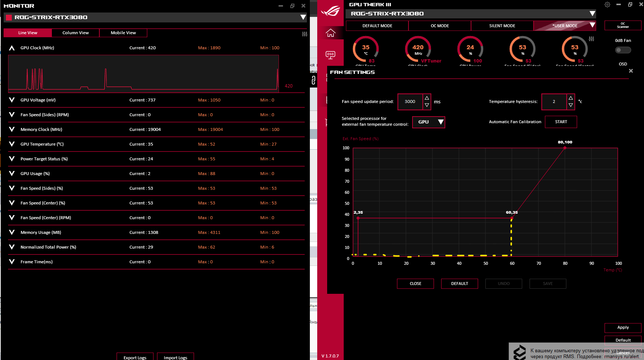Viewport: 644px width, 360px height.
Task: Select SILENT MODE tab
Action: [502, 26]
